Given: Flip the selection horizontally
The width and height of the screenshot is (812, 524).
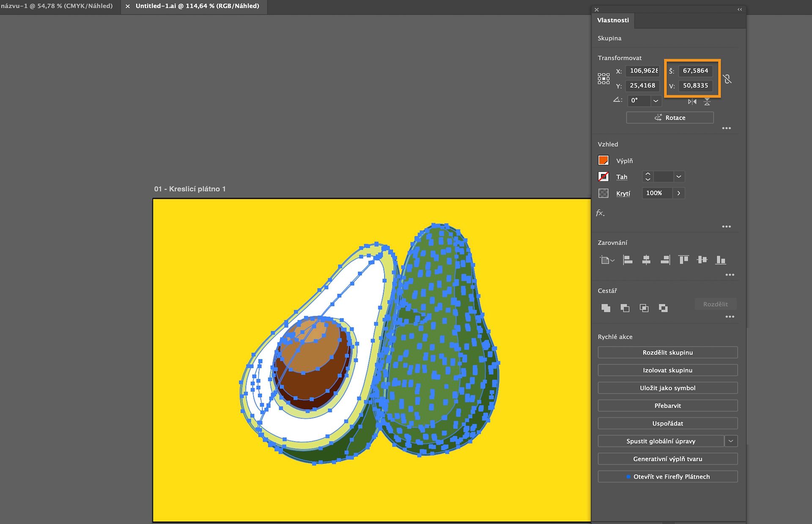Looking at the screenshot, I should [x=692, y=101].
